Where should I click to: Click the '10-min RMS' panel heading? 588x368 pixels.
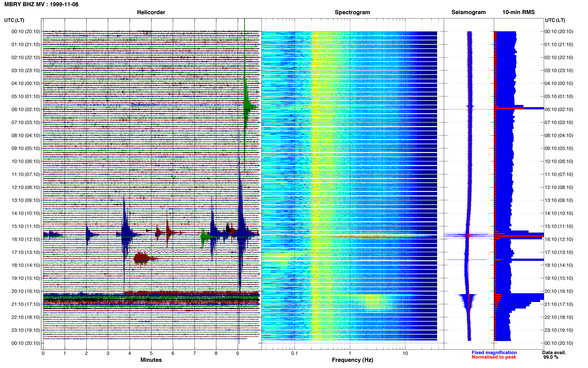(518, 12)
